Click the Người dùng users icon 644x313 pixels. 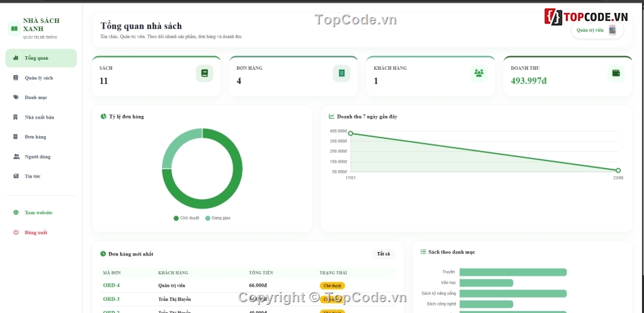[16, 156]
